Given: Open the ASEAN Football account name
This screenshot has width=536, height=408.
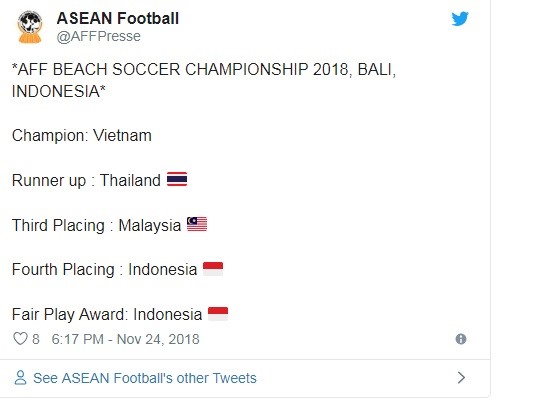Looking at the screenshot, I should click(118, 18).
